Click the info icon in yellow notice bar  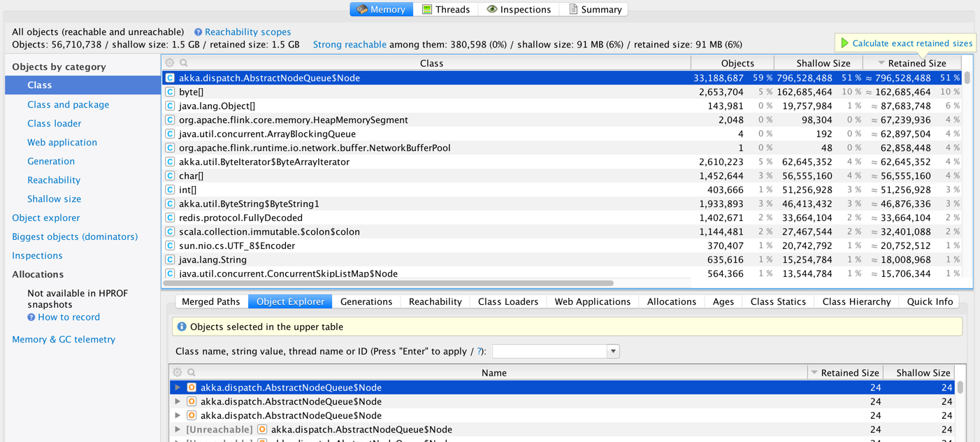[182, 327]
